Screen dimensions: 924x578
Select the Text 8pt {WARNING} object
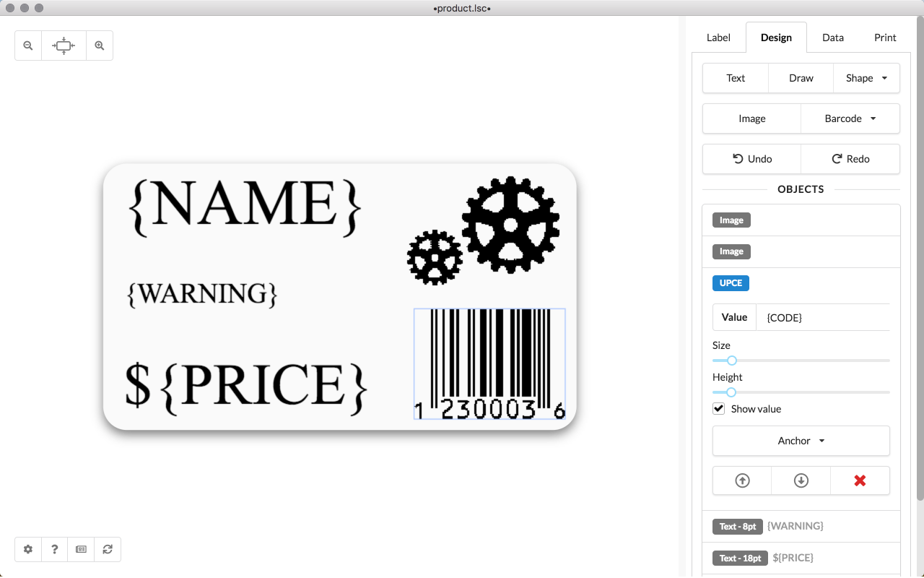pyautogui.click(x=801, y=527)
